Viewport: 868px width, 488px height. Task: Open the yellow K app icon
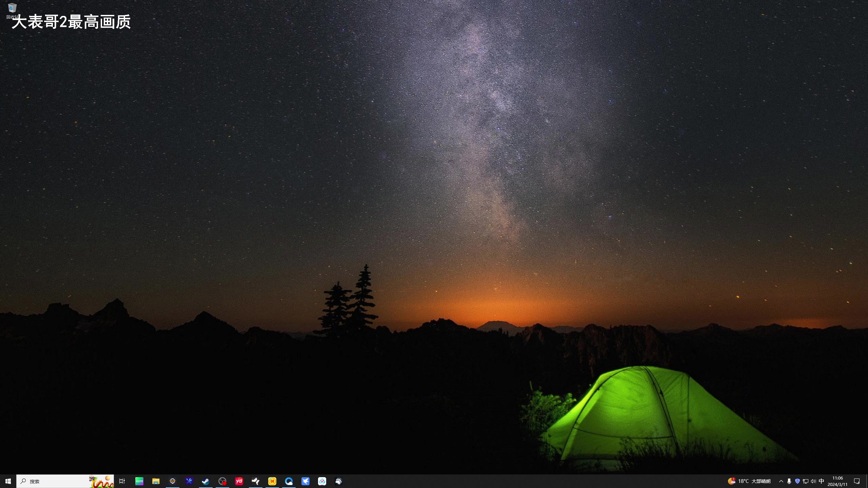[272, 481]
